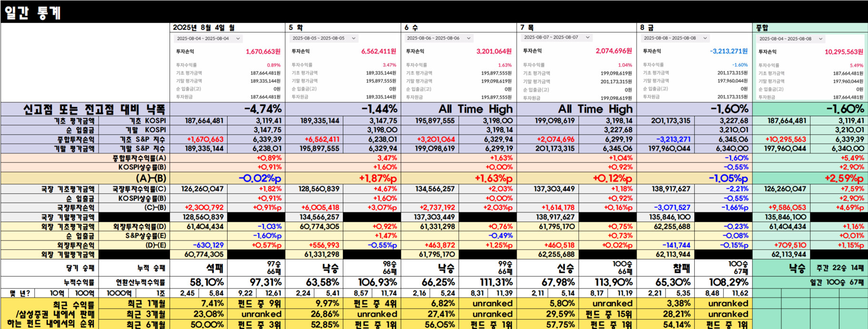Click the 연환산누적수익률 label

pyautogui.click(x=140, y=282)
